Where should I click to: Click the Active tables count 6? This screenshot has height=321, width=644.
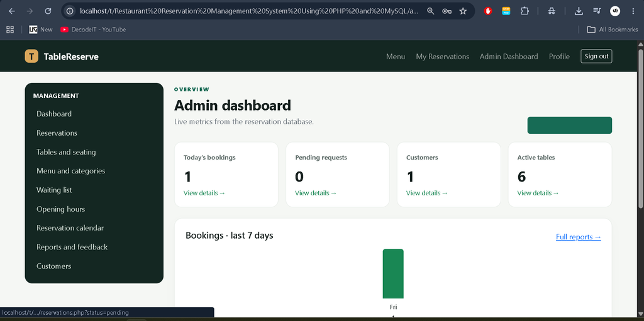[x=521, y=177]
